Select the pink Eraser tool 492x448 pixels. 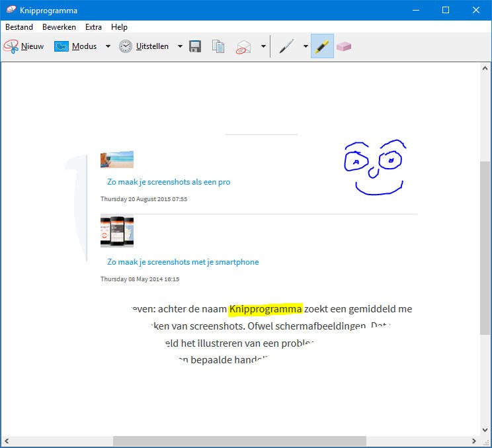[344, 46]
